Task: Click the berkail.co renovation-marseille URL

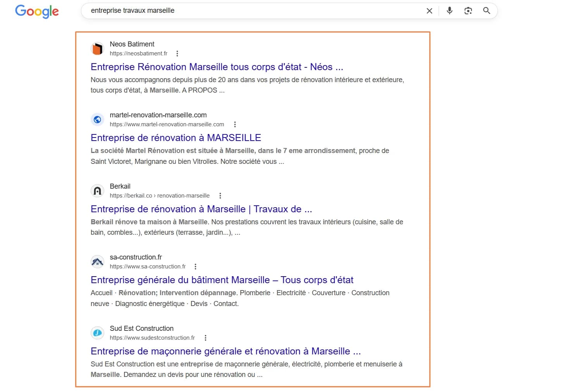Action: (160, 196)
